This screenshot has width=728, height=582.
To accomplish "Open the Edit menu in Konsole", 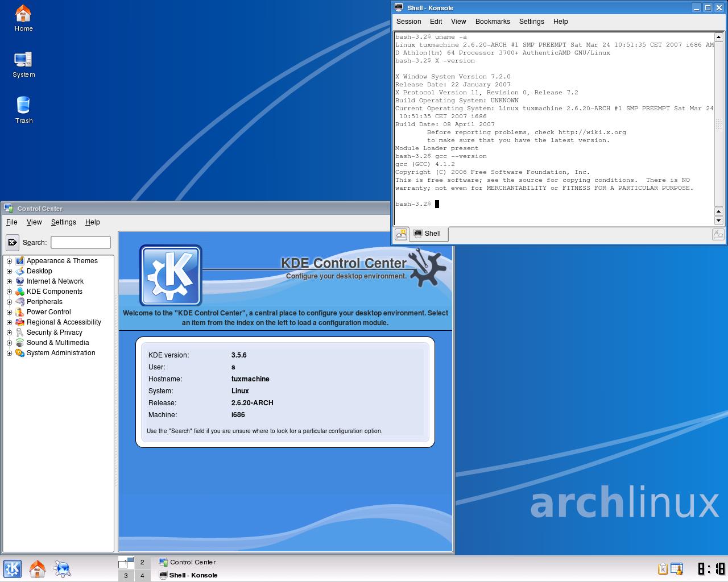I will click(x=436, y=22).
